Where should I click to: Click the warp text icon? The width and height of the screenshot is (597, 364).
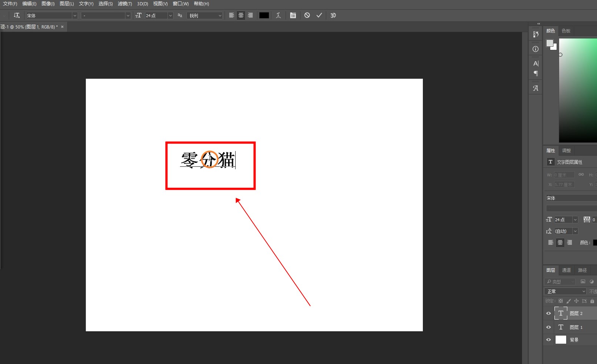[278, 16]
